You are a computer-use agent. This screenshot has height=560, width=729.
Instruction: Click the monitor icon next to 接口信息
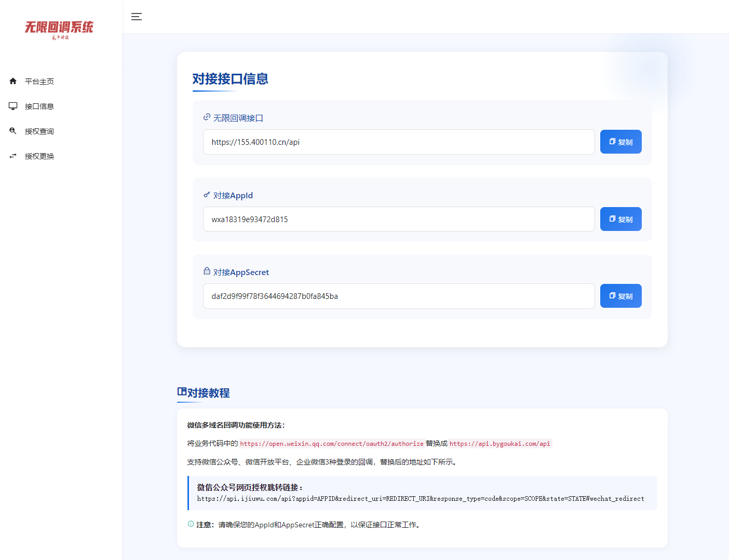click(x=13, y=105)
